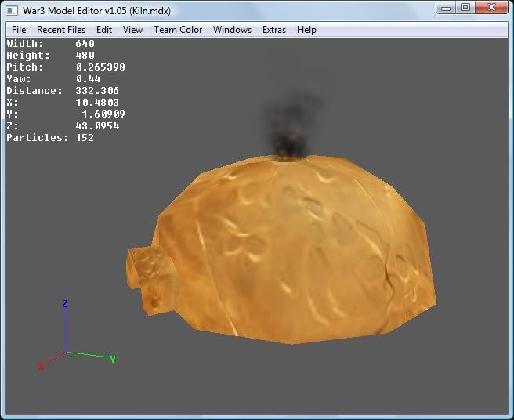Click the Yaw value 0.44
514x420 pixels.
(x=89, y=79)
